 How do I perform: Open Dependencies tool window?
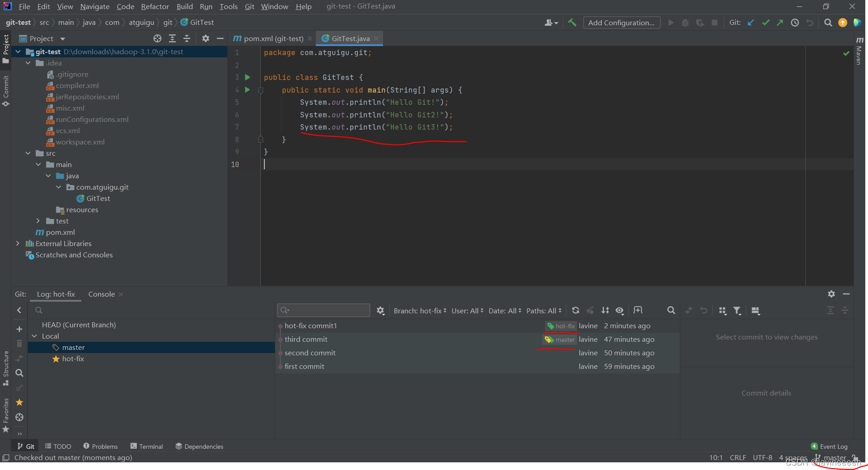point(199,447)
